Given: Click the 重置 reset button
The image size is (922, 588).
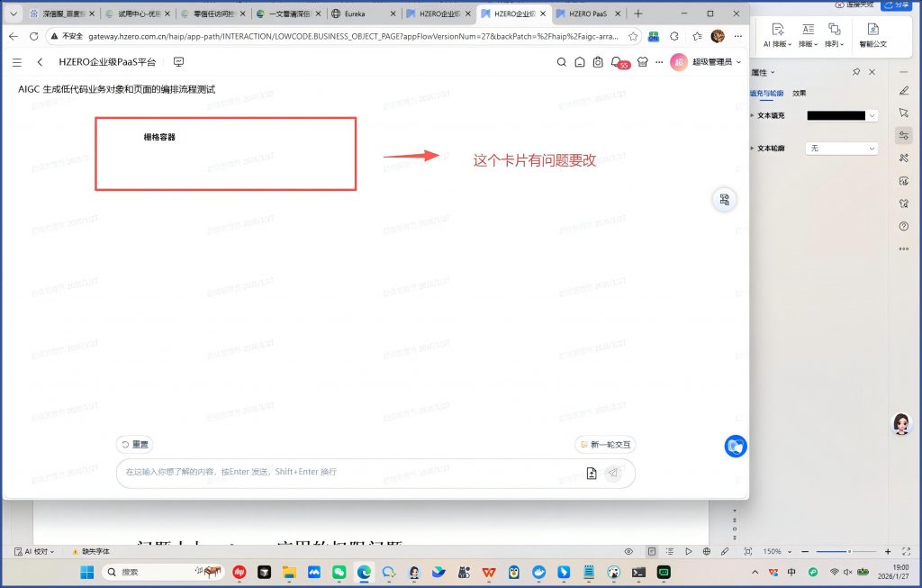Looking at the screenshot, I should click(135, 445).
